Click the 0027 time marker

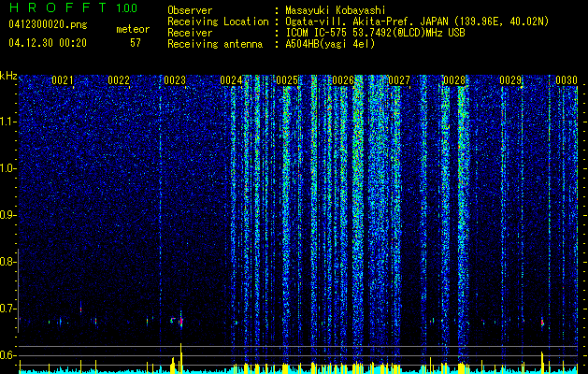399,80
